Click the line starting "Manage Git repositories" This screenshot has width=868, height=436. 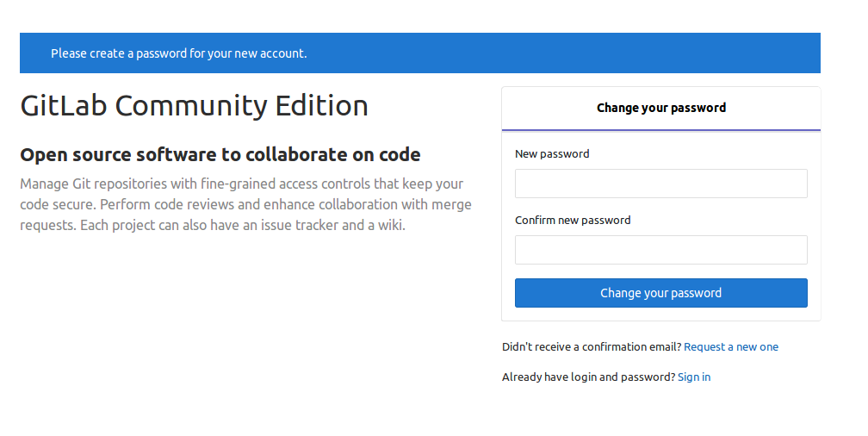[241, 184]
